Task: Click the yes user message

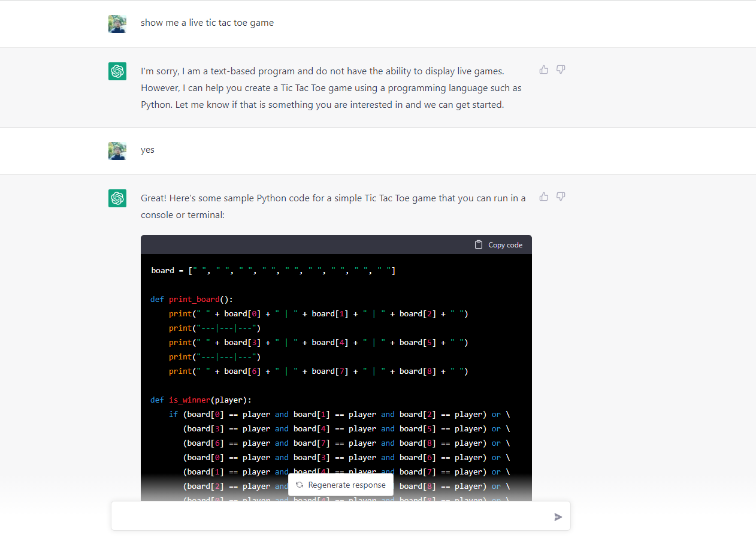Action: click(x=147, y=150)
